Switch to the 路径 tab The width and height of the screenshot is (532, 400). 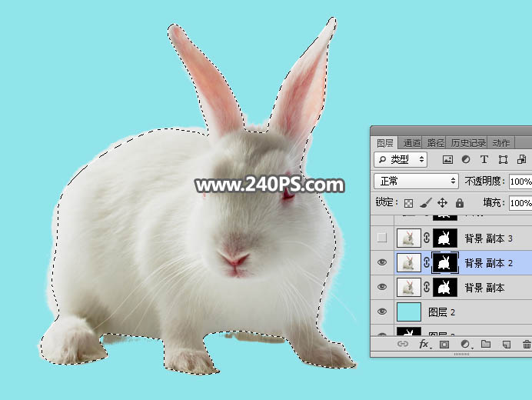435,143
